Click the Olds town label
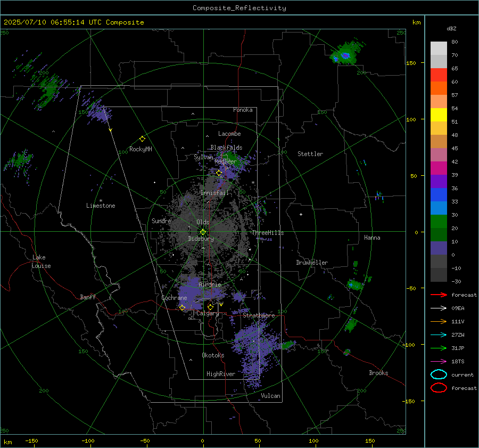479x448 pixels. [203, 222]
